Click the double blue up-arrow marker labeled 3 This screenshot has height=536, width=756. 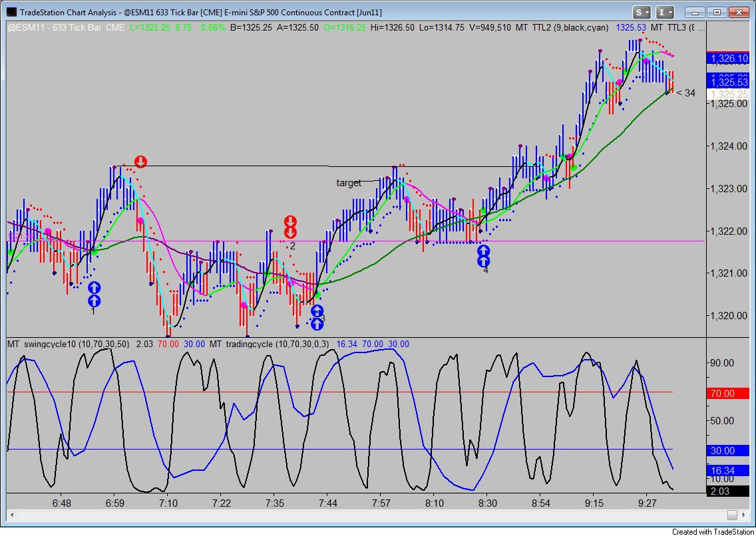tap(317, 317)
